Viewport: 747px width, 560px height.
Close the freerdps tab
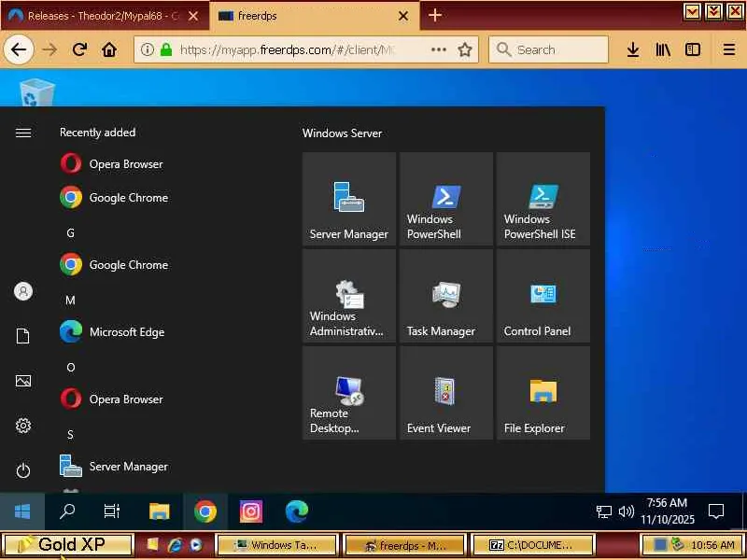403,16
